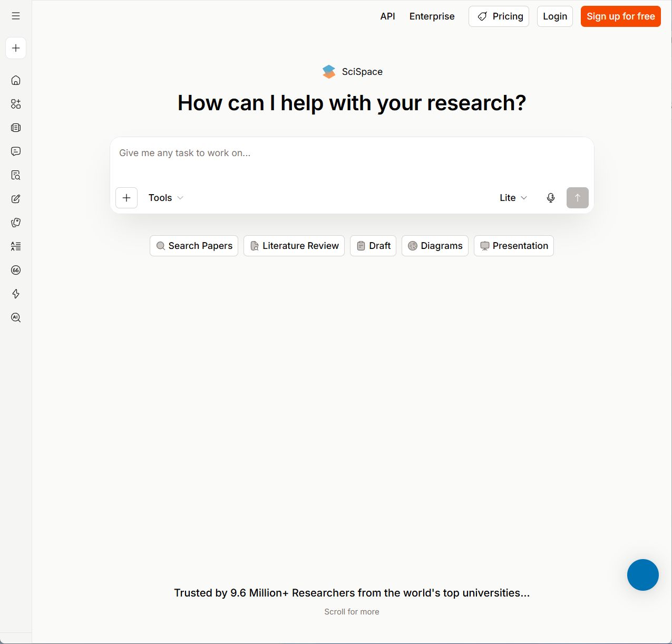Open the API menu link
This screenshot has width=672, height=644.
387,16
